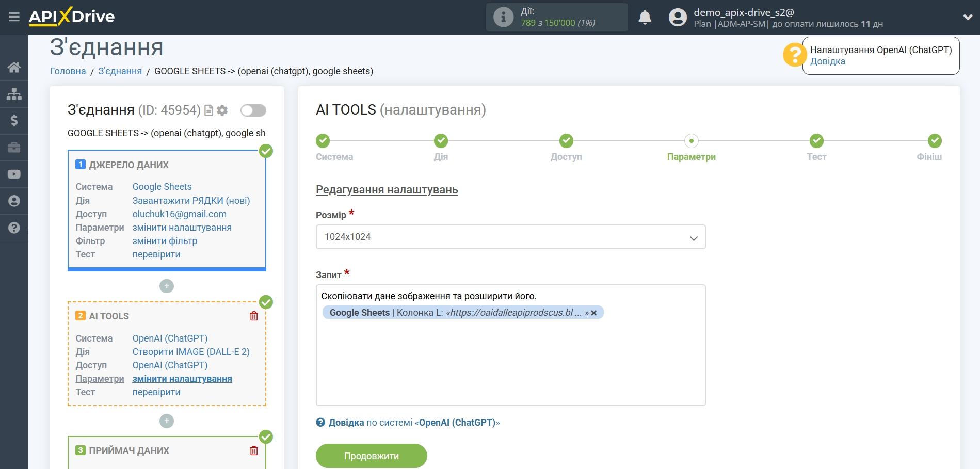This screenshot has width=980, height=469.
Task: Go to Тест wizard step
Action: coord(816,141)
